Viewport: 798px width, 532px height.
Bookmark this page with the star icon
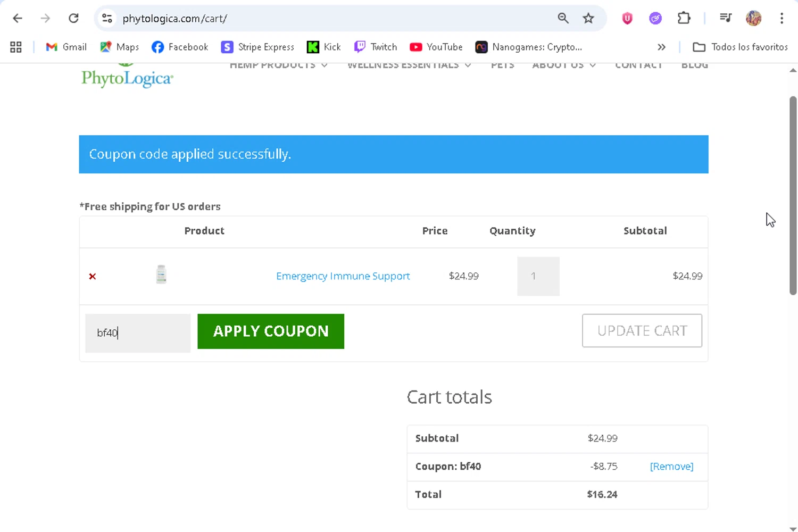click(x=588, y=19)
